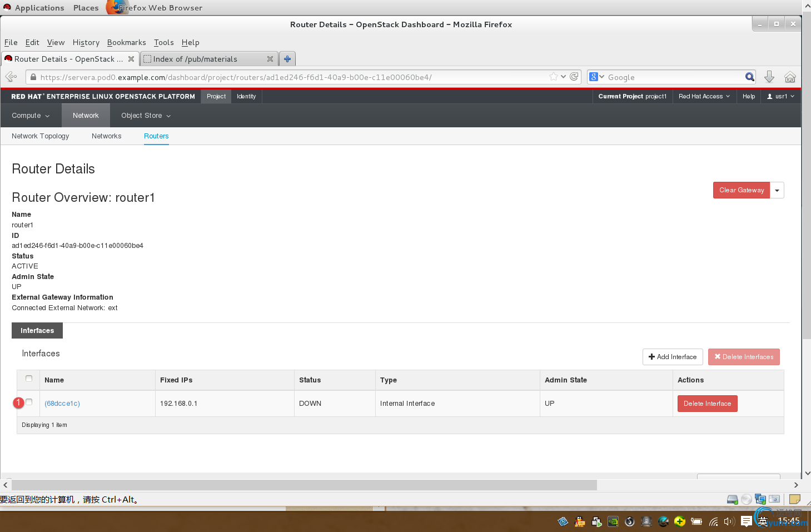Open the Bookmarks menu
Image resolution: width=811 pixels, height=532 pixels.
tap(127, 42)
